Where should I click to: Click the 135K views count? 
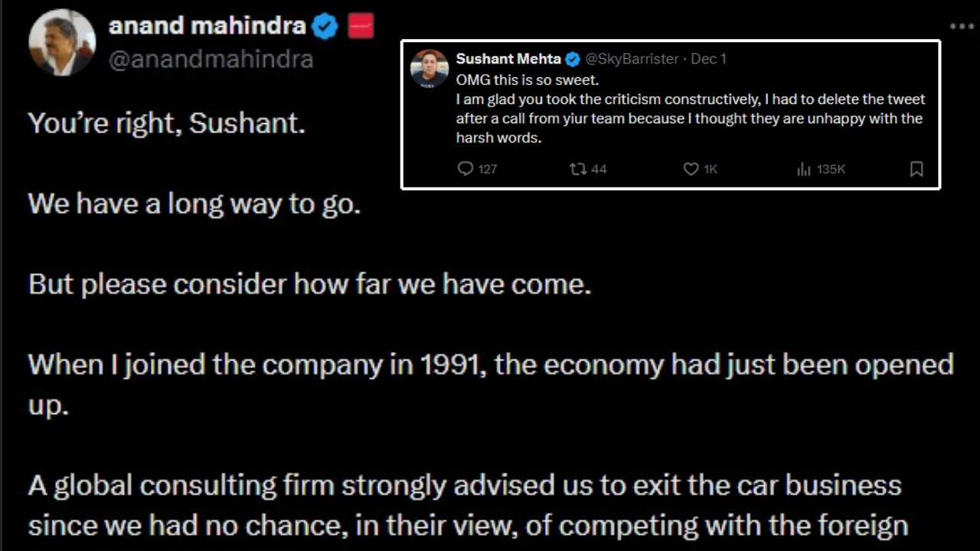[x=831, y=169]
